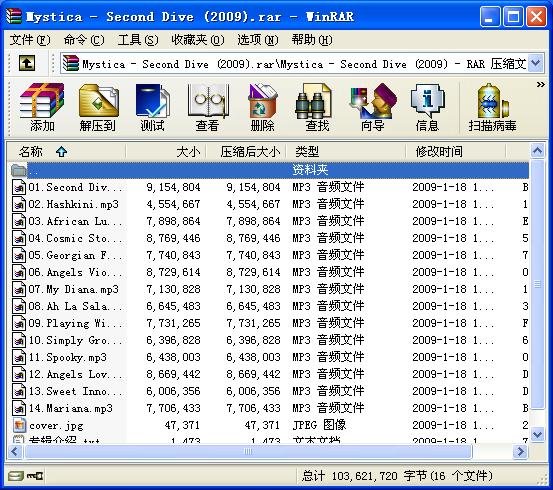Open the 帮助(H) menu
The height and width of the screenshot is (490, 553).
pyautogui.click(x=312, y=40)
